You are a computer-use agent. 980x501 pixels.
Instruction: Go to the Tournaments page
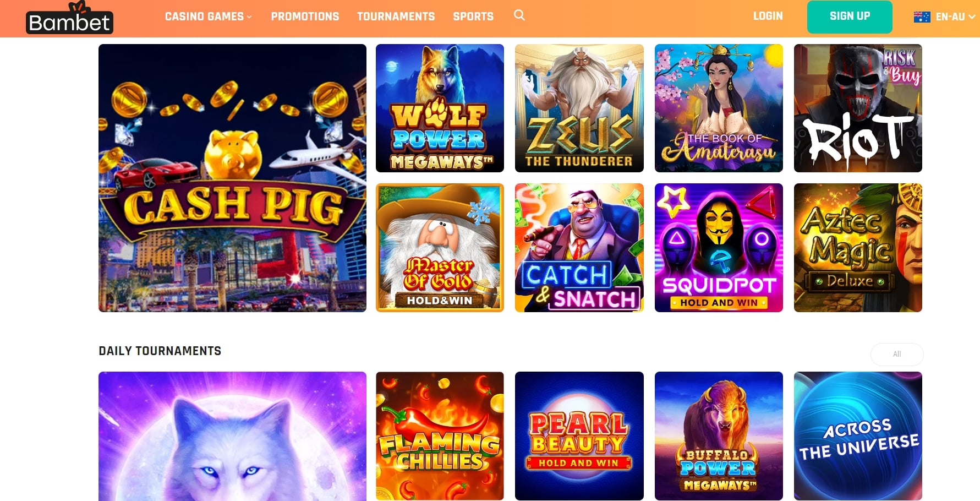[x=396, y=17]
